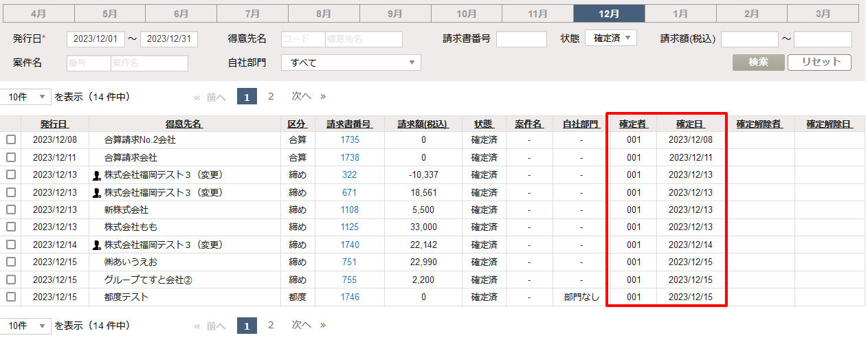
Task: Go to page 2 in top pagination
Action: 271,96
